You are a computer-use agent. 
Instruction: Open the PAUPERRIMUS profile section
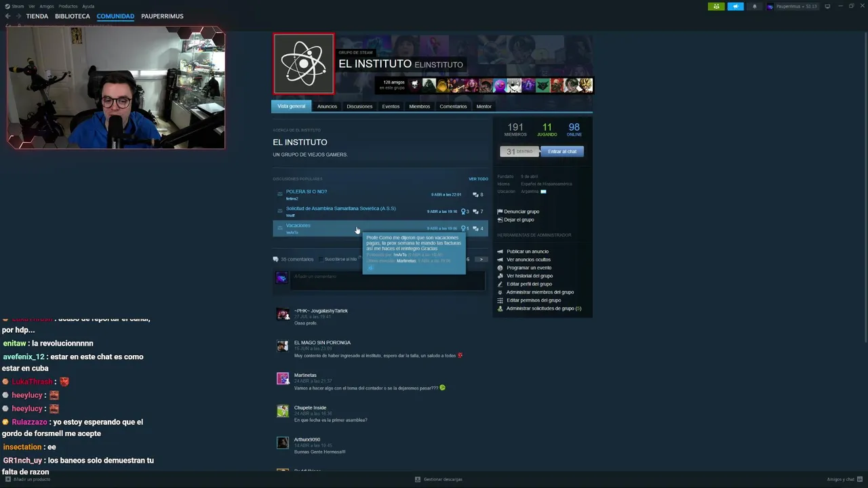[x=162, y=16]
